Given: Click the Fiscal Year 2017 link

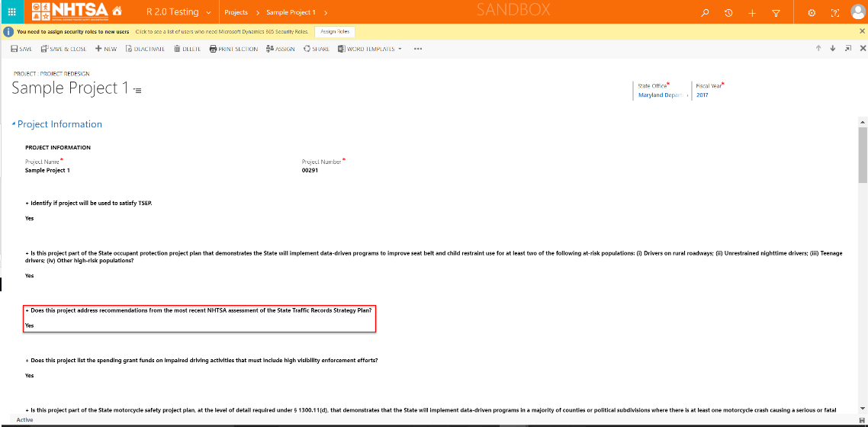Looking at the screenshot, I should (x=702, y=95).
